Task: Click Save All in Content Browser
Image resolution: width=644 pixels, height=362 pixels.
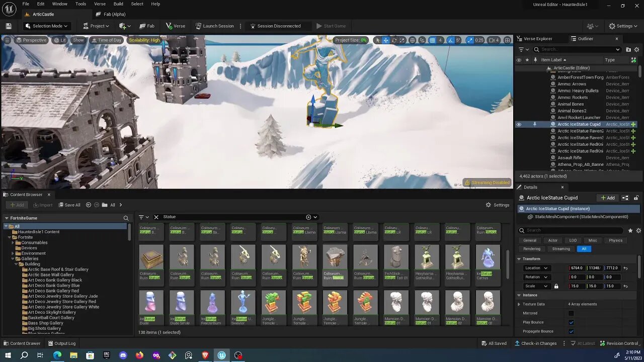Action: (69, 205)
